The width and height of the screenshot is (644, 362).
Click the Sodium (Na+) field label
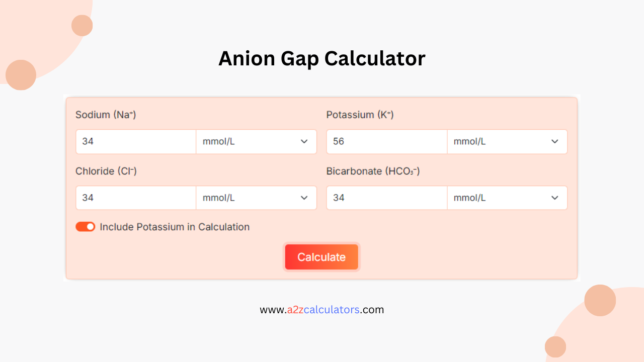click(105, 115)
